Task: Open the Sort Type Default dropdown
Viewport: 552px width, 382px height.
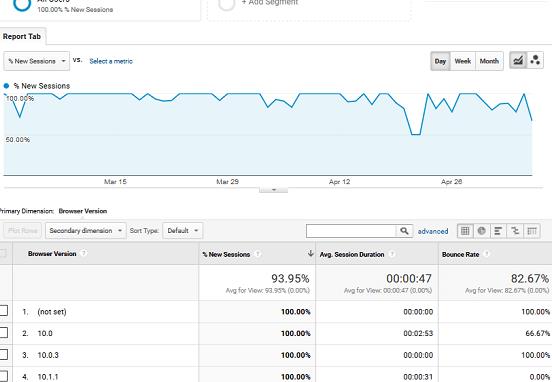Action: [x=183, y=231]
